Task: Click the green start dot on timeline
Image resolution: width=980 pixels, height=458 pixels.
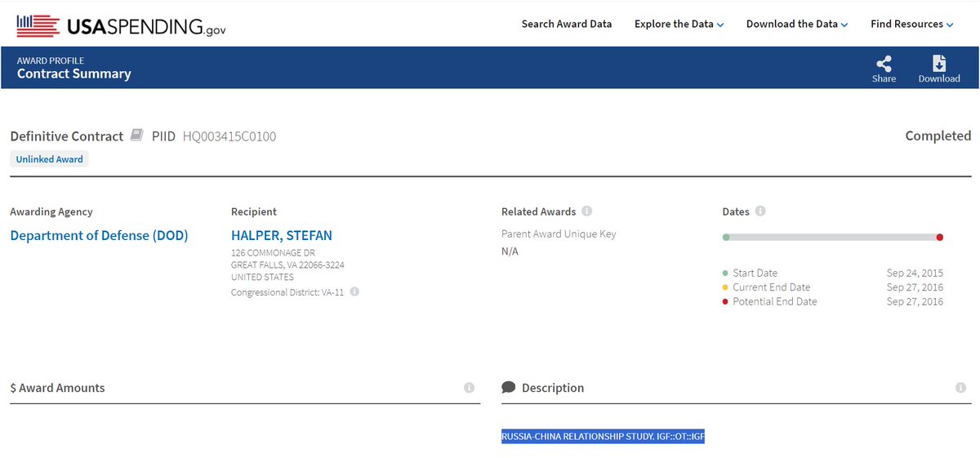Action: tap(726, 238)
